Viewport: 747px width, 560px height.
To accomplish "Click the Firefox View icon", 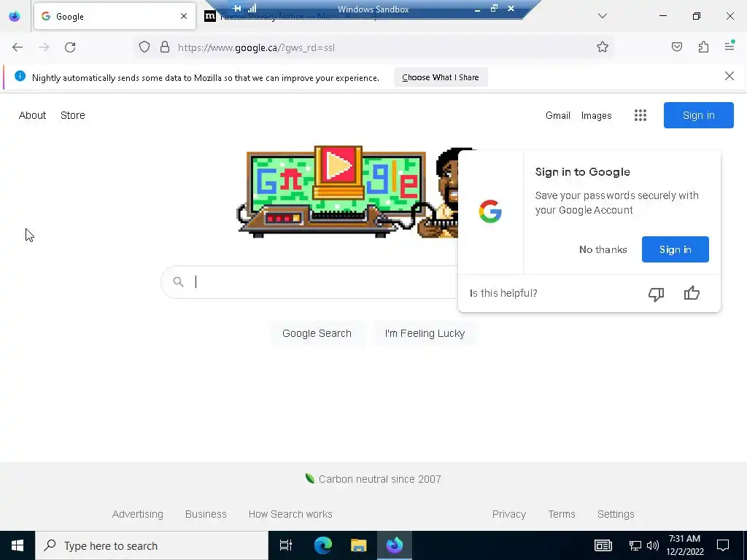I will coord(15,16).
